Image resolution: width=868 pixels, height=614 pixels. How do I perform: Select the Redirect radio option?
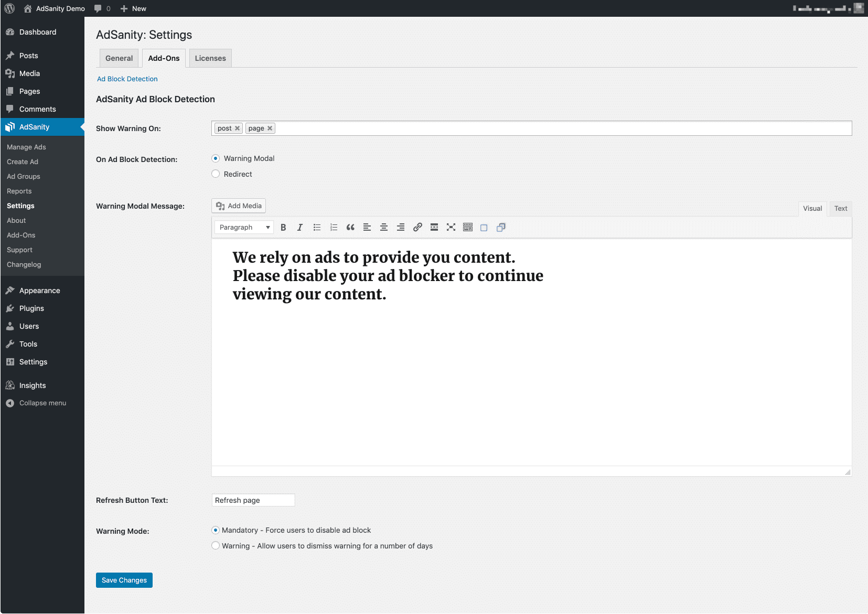pyautogui.click(x=216, y=174)
